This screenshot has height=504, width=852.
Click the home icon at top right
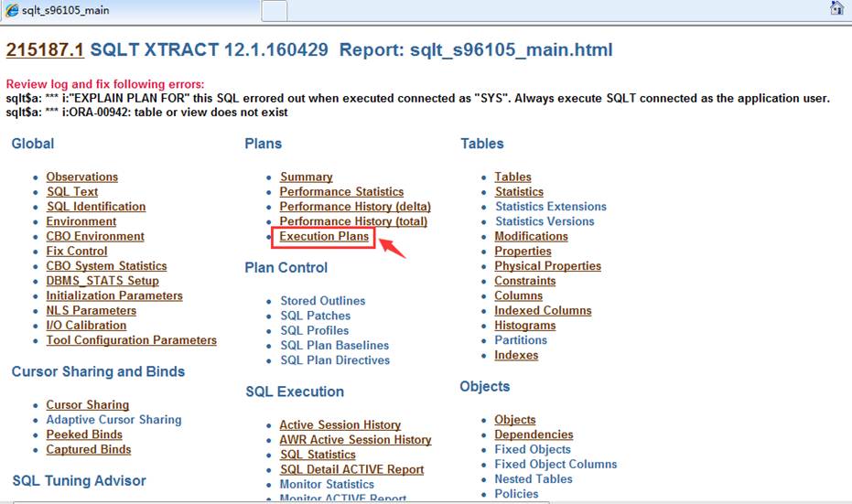tap(836, 7)
